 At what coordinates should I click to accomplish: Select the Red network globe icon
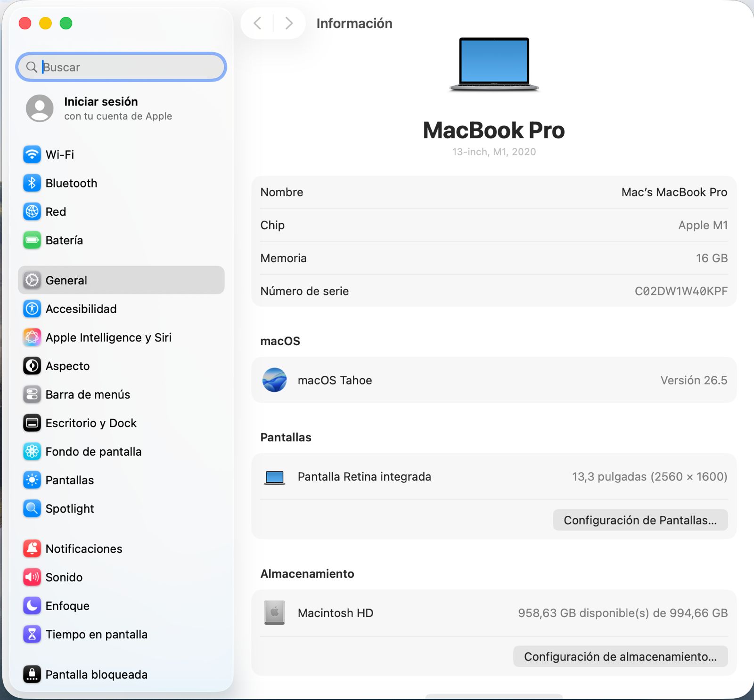(32, 212)
